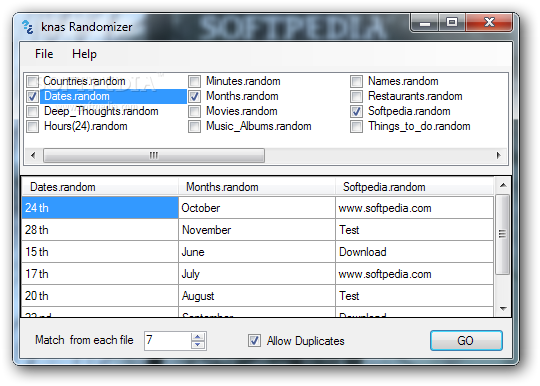Close the knas Randomizer window
Screen dimensions: 540x386
click(x=489, y=23)
